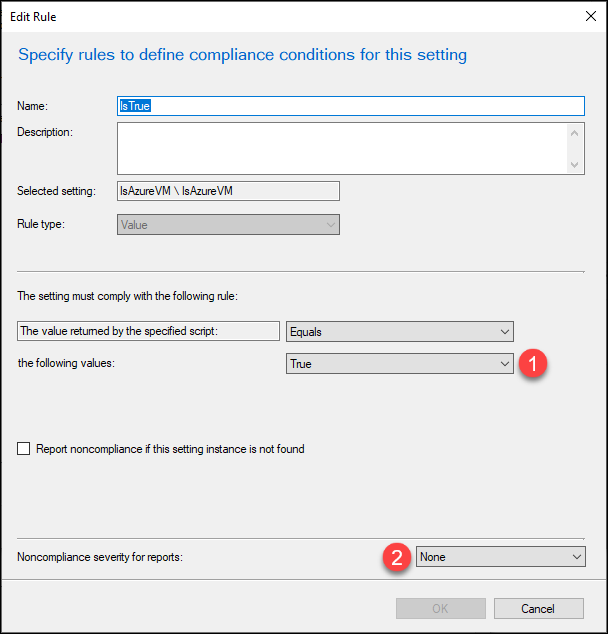Click 'The value returned by the specified script' box
This screenshot has width=608, height=634.
coord(148,331)
